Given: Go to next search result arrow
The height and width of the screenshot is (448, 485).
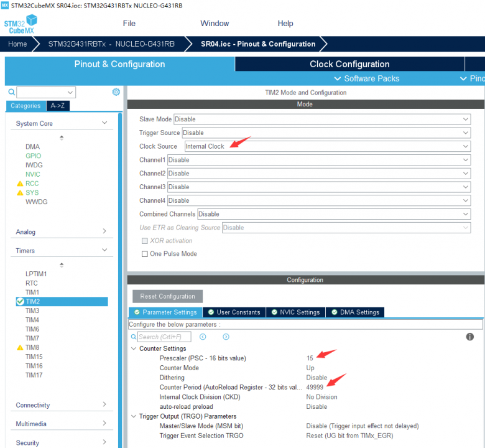Looking at the screenshot, I should coord(226,337).
